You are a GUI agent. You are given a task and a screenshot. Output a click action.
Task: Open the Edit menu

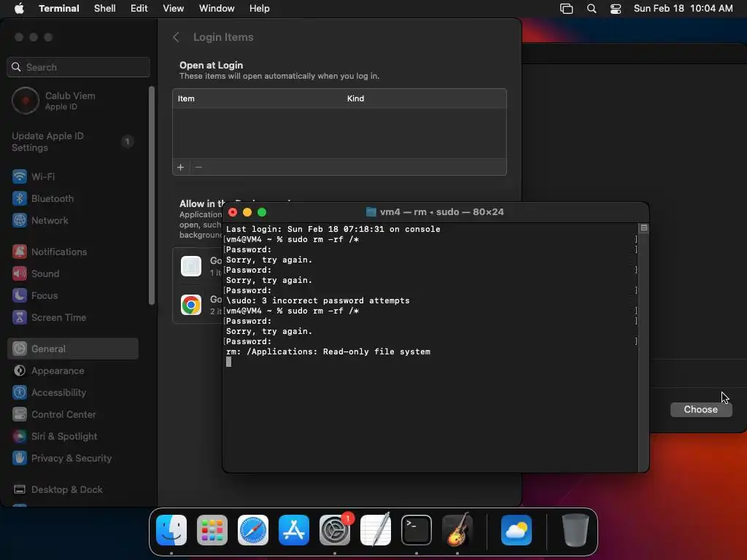coord(139,9)
